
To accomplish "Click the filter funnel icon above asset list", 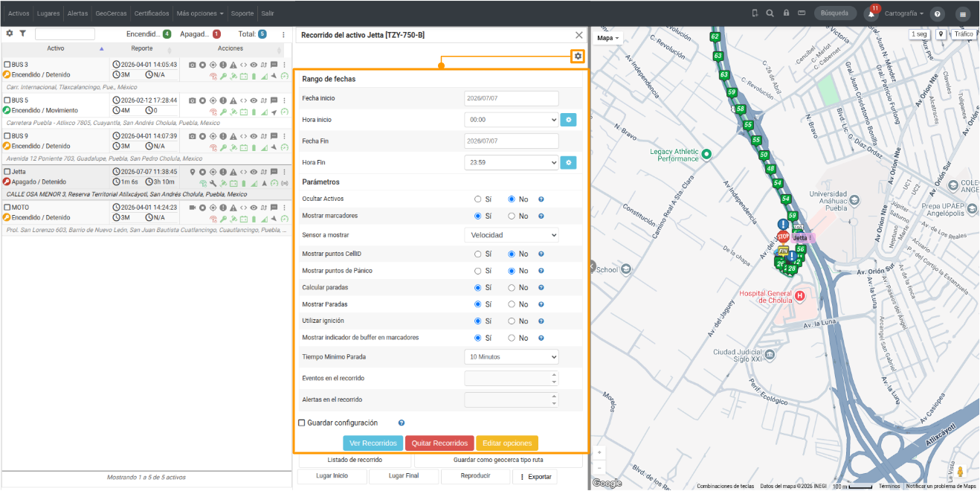I will [22, 33].
